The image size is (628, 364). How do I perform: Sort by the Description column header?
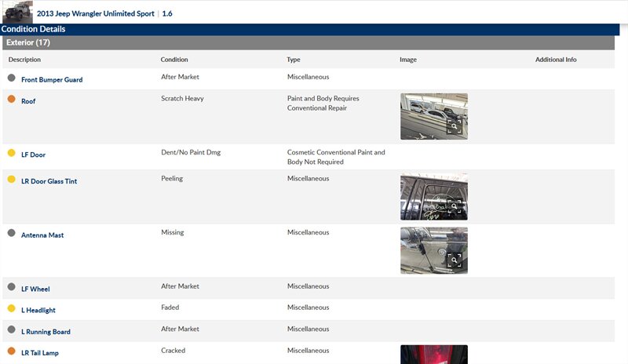(24, 60)
